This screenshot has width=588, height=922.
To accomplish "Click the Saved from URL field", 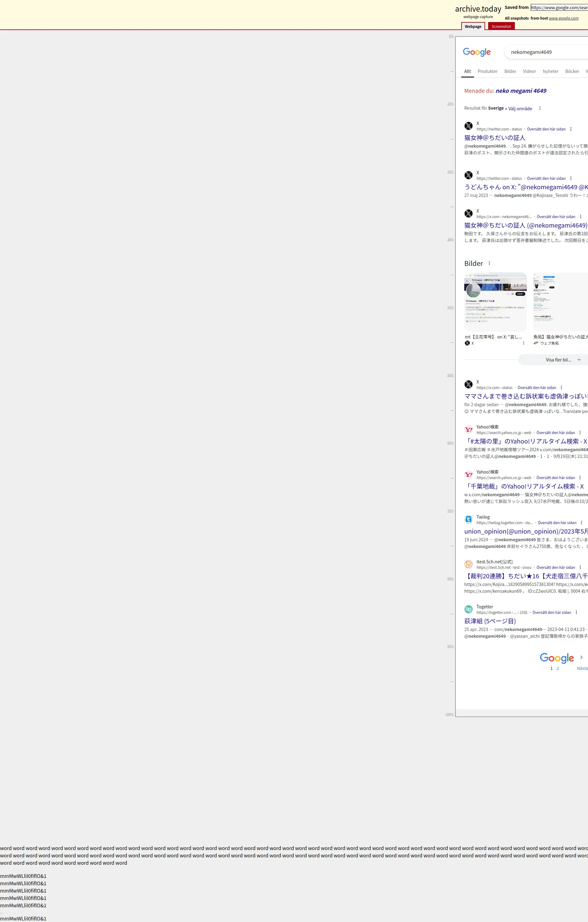I will [559, 8].
